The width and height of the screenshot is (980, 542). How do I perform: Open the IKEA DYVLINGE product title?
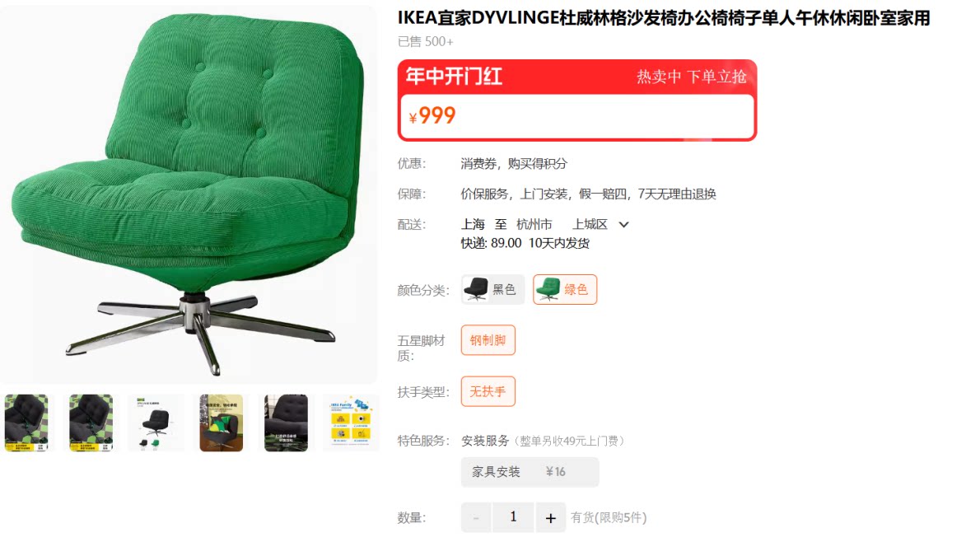[664, 18]
